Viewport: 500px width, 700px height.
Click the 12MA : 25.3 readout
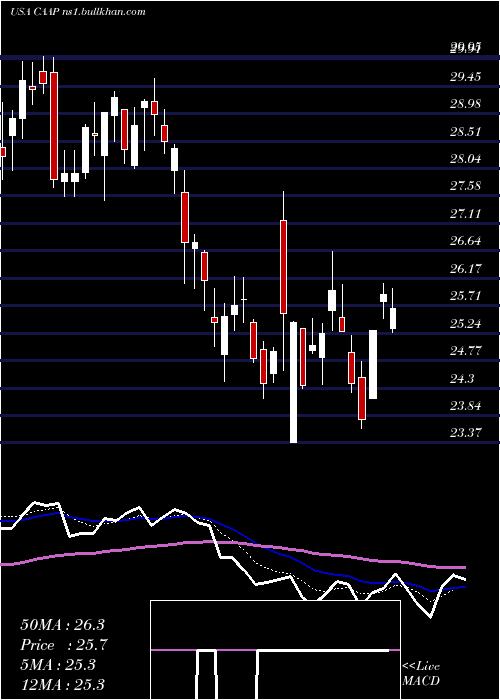click(x=63, y=684)
